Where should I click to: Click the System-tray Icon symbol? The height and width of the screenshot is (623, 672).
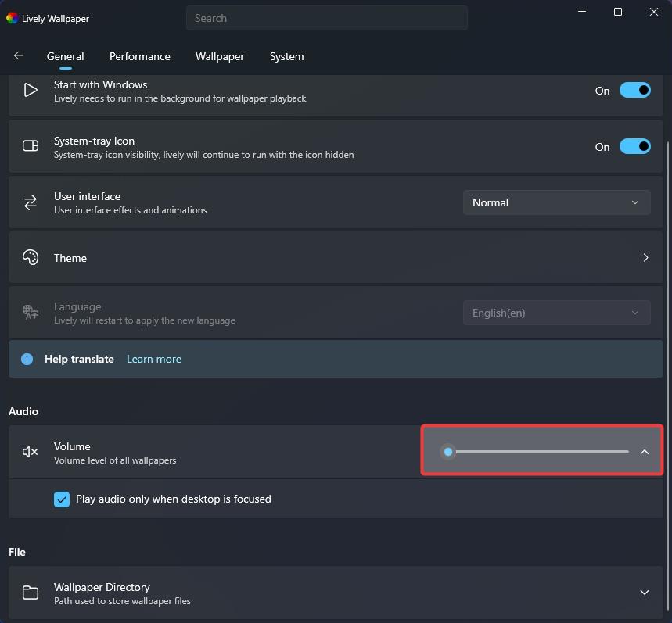[31, 146]
